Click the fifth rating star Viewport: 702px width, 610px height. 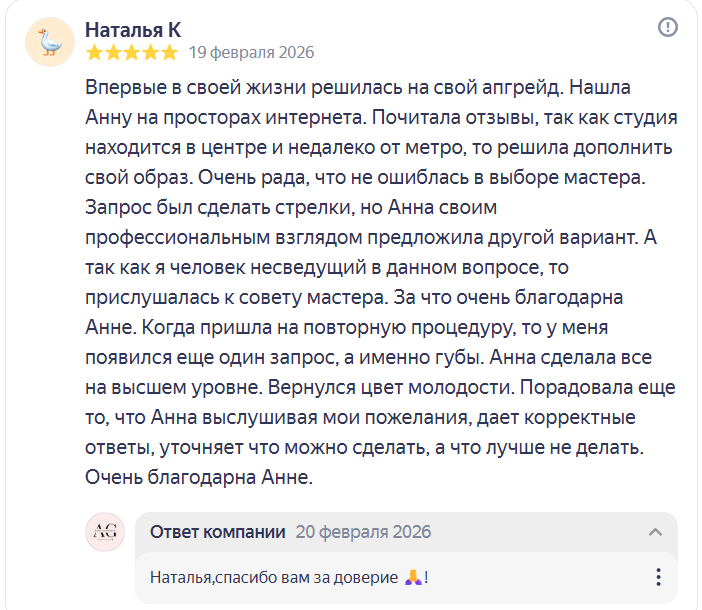(170, 52)
